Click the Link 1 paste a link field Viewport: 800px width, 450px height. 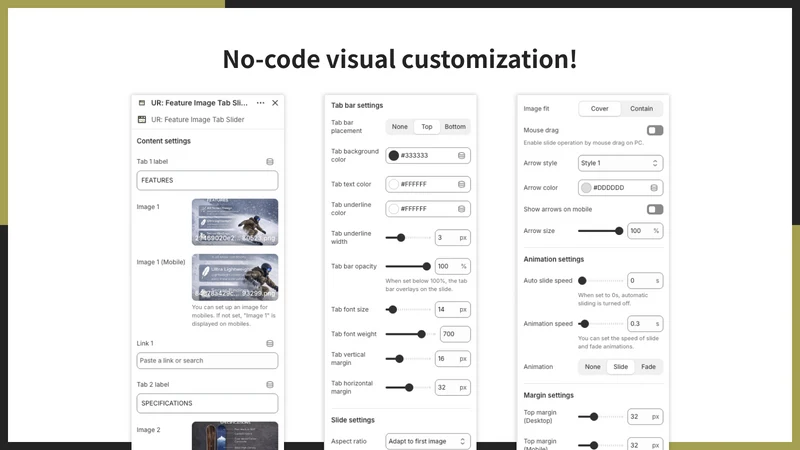point(207,360)
